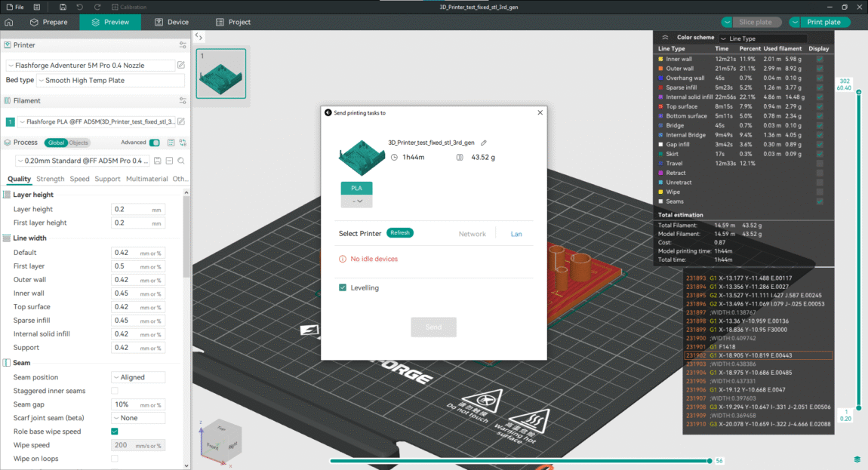Switch to the Prepare tab
This screenshot has height=470, width=868.
click(x=49, y=22)
